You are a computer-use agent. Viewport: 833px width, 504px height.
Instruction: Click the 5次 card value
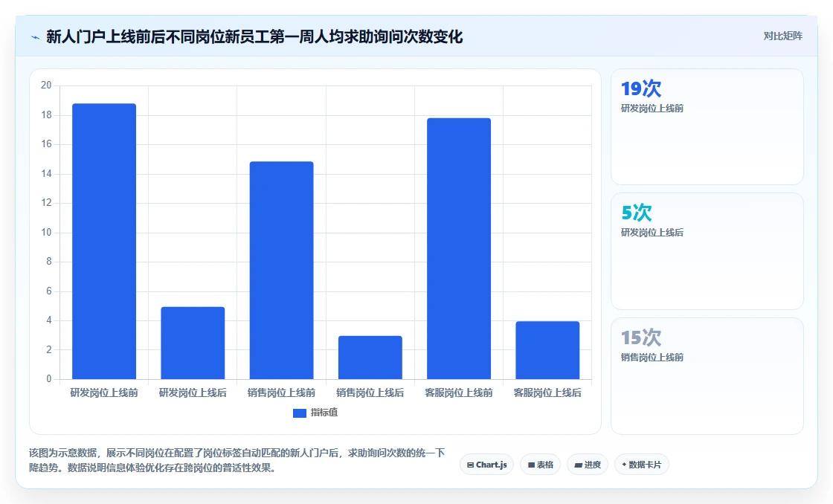(x=637, y=213)
